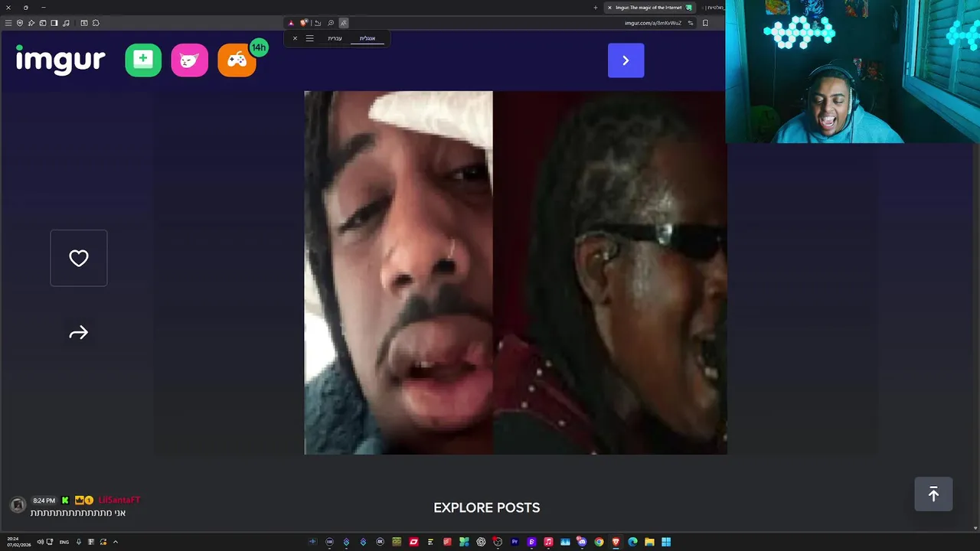Close the translate popup

[295, 38]
